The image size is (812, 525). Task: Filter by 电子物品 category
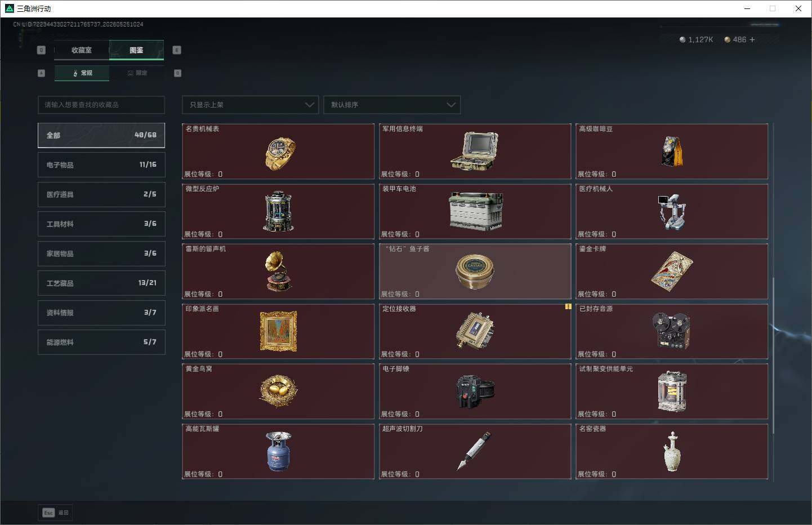pos(101,164)
